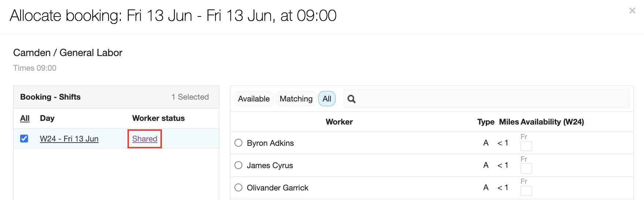
Task: Click the Miles column header
Action: (509, 122)
